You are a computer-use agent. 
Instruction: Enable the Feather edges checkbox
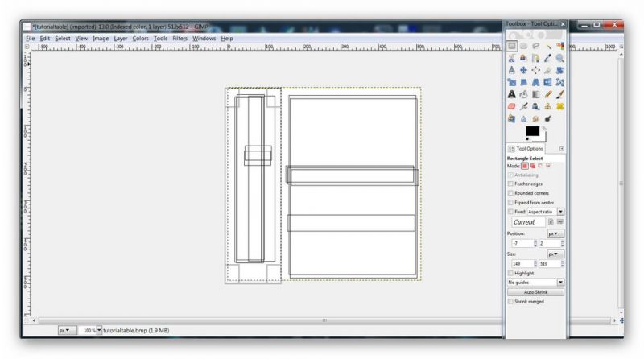510,184
